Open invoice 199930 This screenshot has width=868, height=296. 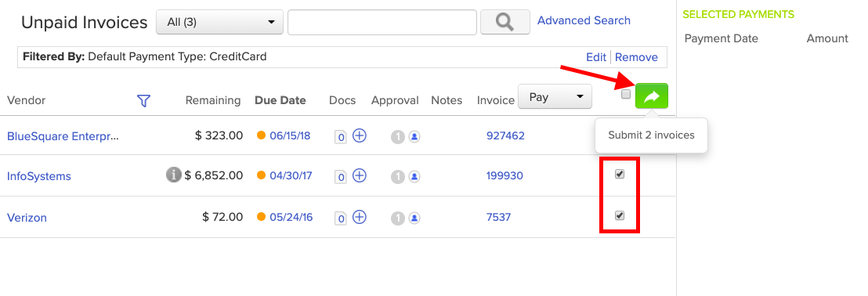pyautogui.click(x=505, y=176)
